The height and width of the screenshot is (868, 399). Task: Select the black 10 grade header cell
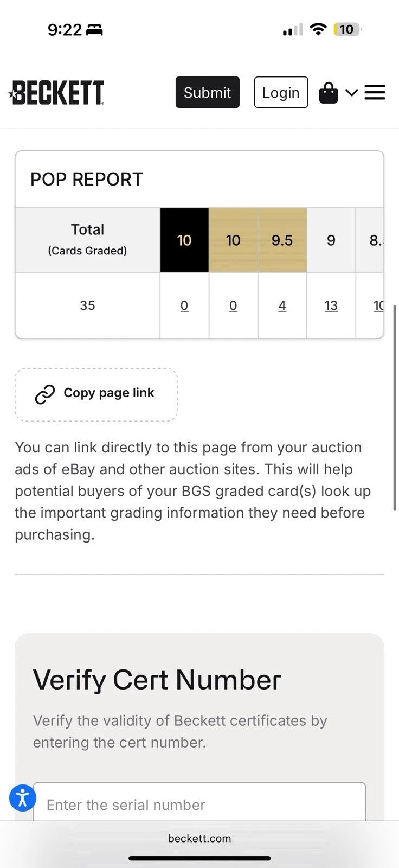point(184,240)
